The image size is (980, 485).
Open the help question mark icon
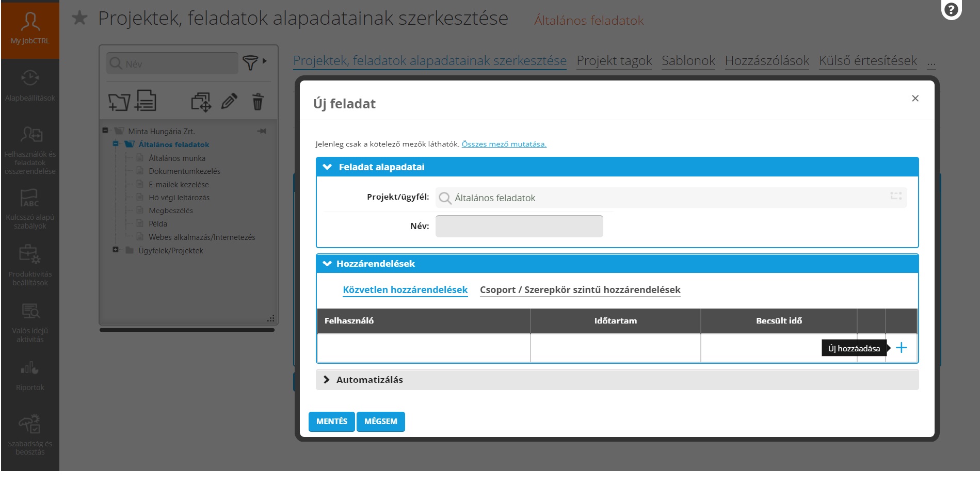[x=951, y=10]
